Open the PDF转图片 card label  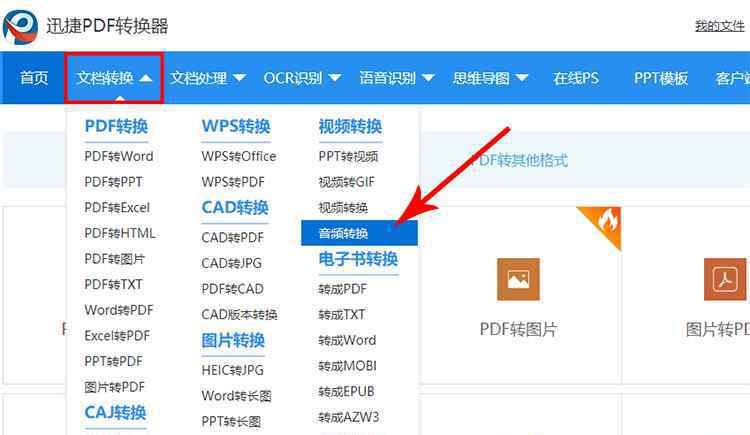click(518, 329)
